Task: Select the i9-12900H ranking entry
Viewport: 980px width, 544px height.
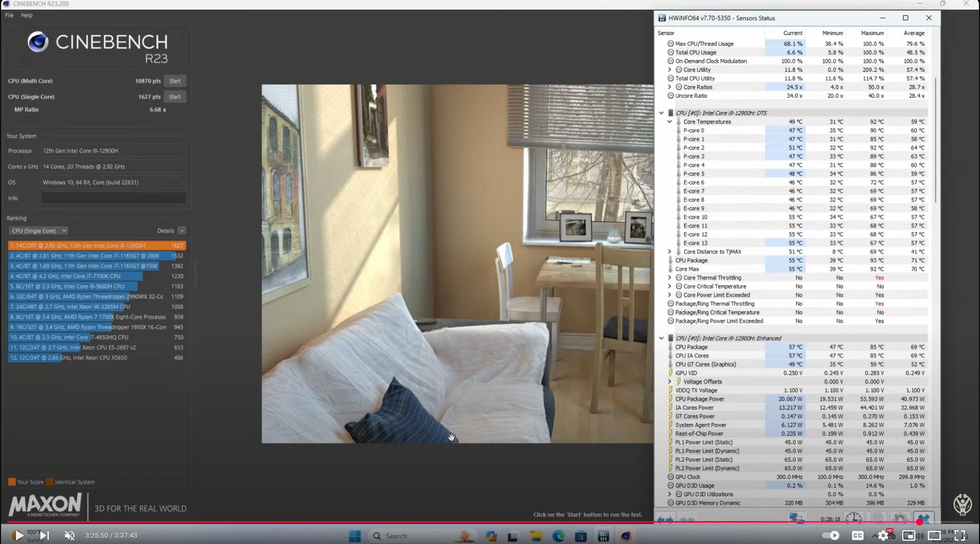Action: coord(97,246)
